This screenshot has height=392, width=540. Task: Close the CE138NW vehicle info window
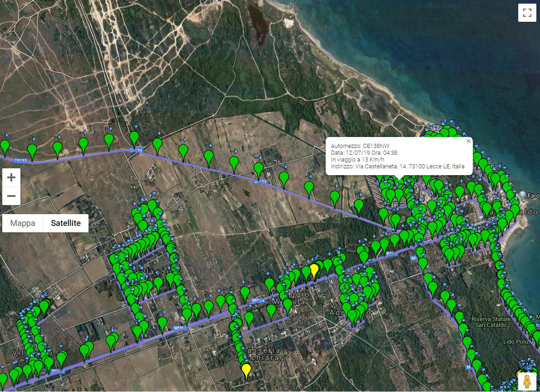468,141
